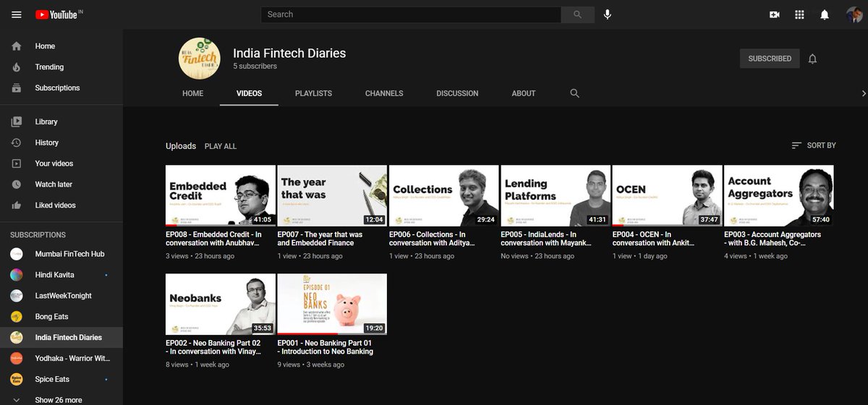Click the SUBSCRIBED button
This screenshot has height=405, width=868.
tap(770, 59)
